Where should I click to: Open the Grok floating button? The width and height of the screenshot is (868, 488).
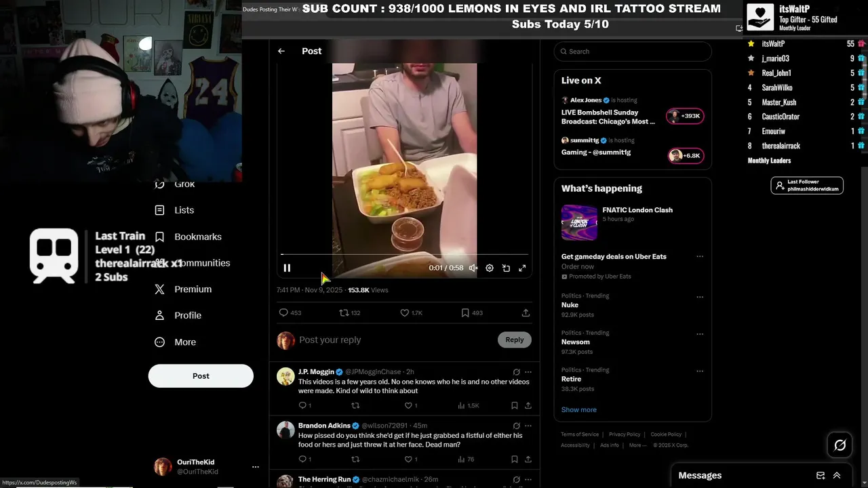[x=840, y=445]
